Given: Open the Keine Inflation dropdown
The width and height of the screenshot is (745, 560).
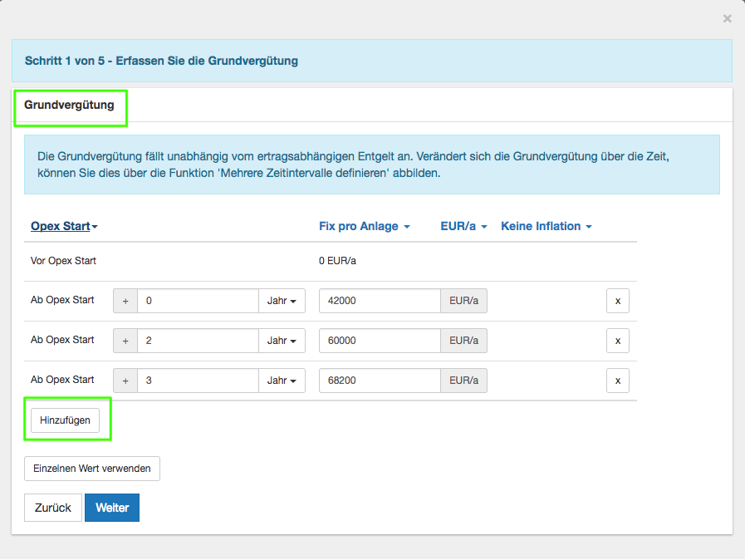Looking at the screenshot, I should [546, 226].
